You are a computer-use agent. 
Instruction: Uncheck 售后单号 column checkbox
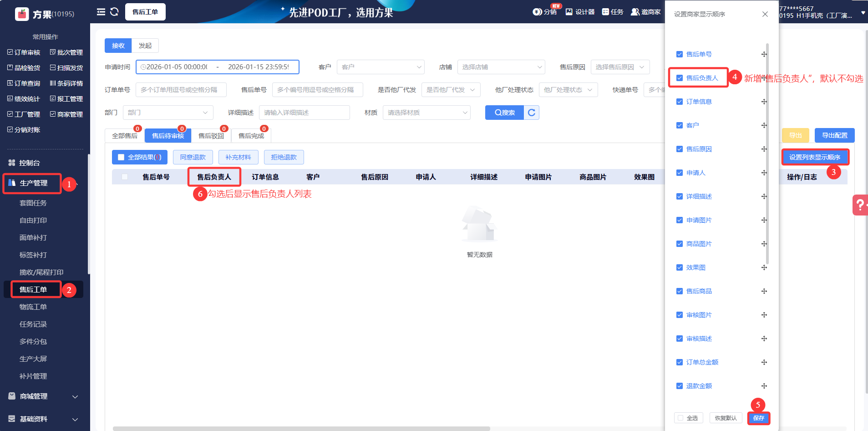[x=680, y=54]
